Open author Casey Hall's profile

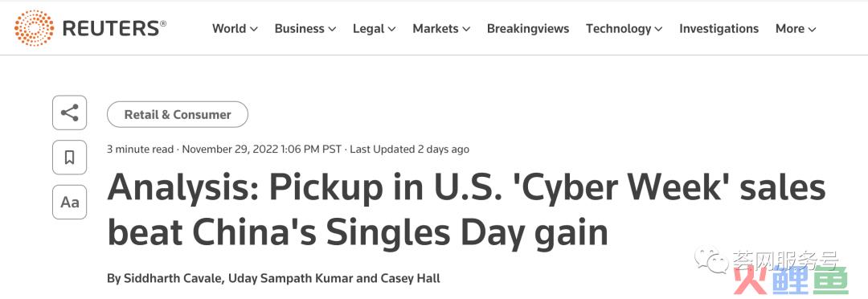click(x=409, y=279)
